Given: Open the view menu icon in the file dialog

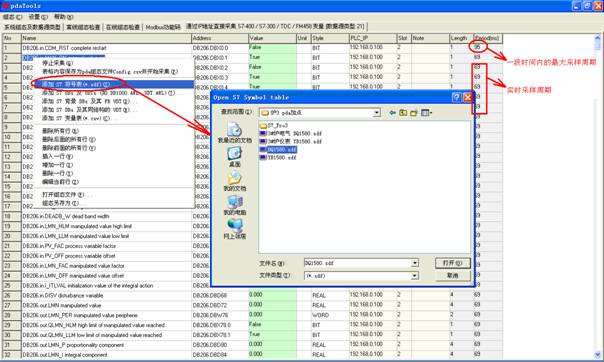Looking at the screenshot, I should 426,112.
